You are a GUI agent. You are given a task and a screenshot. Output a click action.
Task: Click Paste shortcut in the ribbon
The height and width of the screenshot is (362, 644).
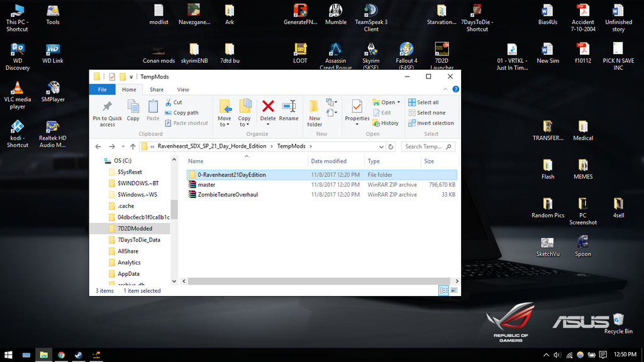[186, 123]
